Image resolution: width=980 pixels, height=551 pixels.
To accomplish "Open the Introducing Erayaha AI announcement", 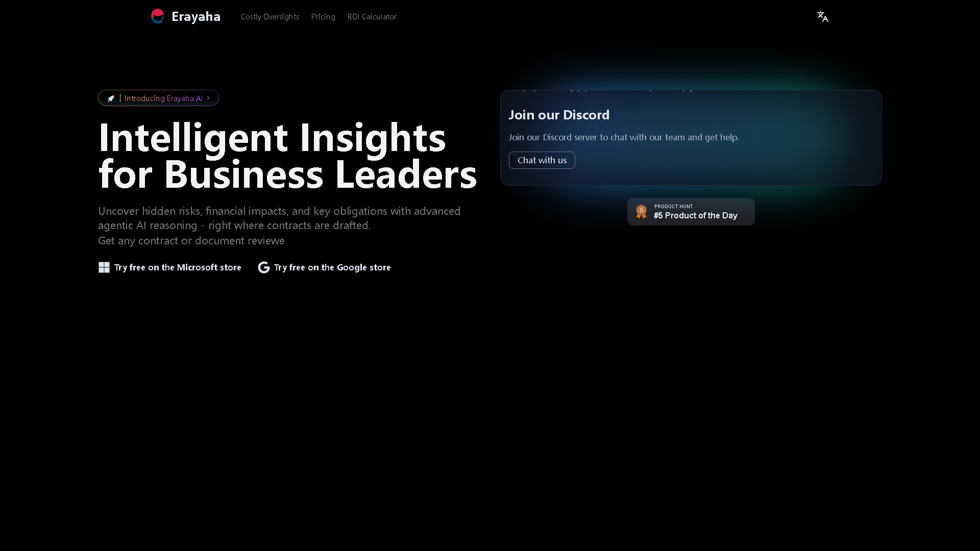I will point(163,98).
